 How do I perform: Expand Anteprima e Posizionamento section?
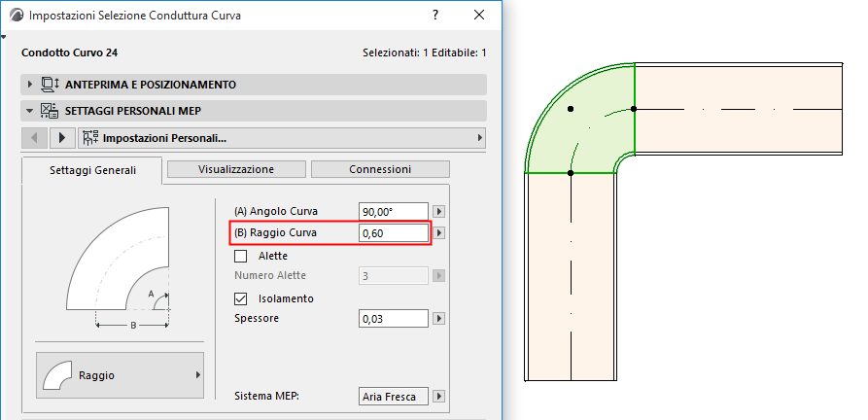pyautogui.click(x=30, y=85)
